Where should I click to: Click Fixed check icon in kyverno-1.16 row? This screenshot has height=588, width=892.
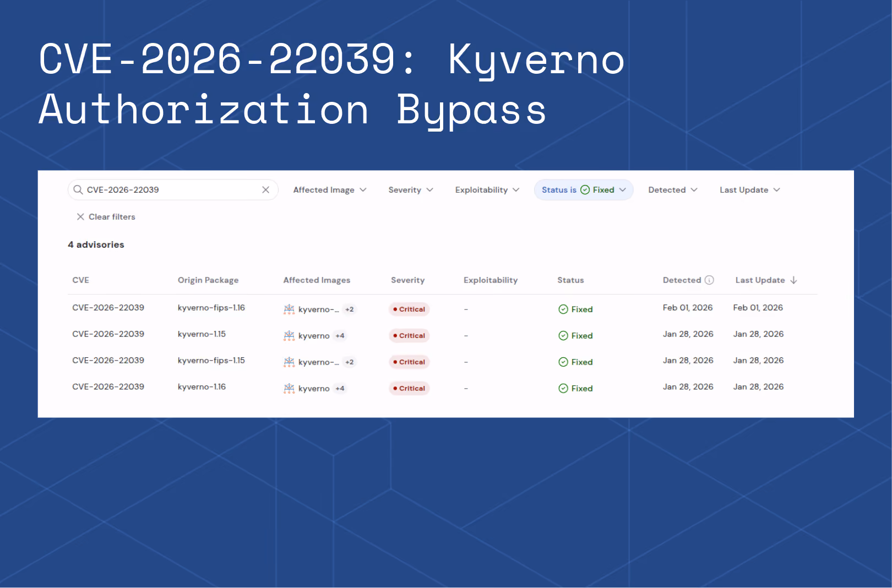click(x=563, y=389)
